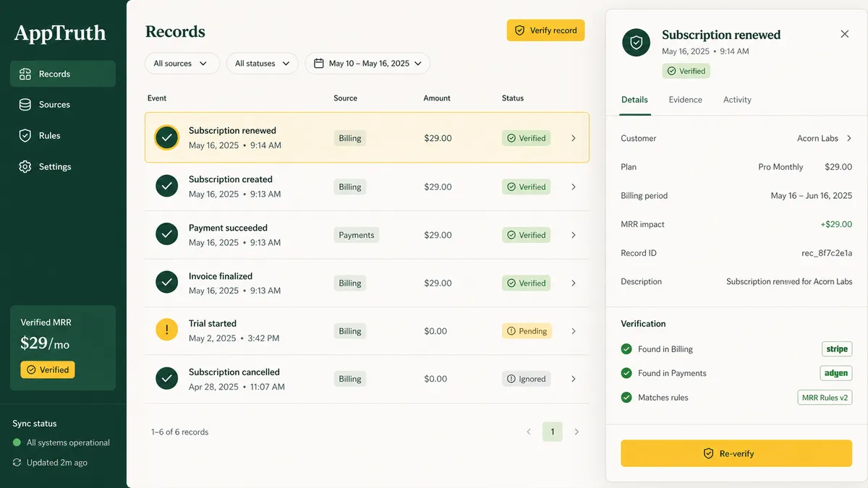The width and height of the screenshot is (868, 488).
Task: Open Settings in the sidebar
Action: [x=62, y=167]
